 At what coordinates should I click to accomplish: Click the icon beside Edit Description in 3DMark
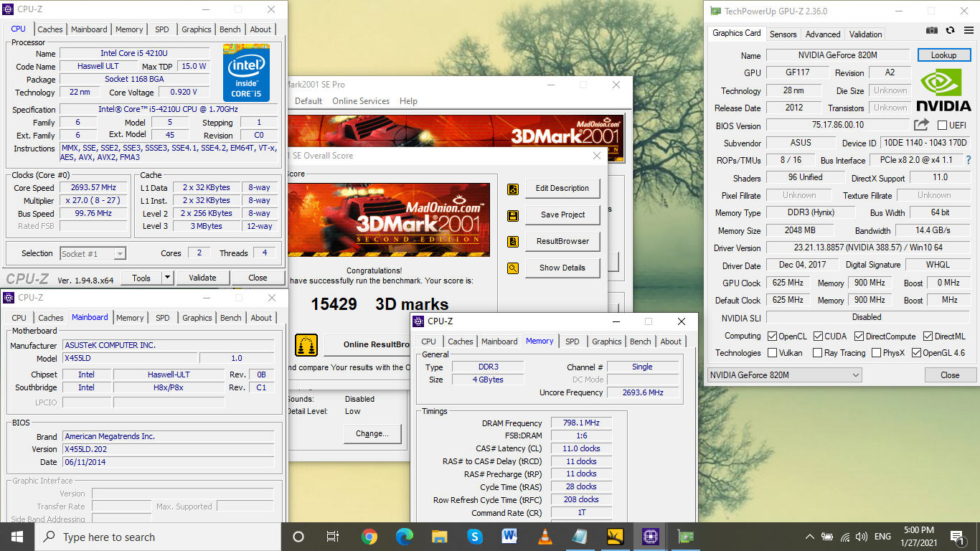(513, 189)
